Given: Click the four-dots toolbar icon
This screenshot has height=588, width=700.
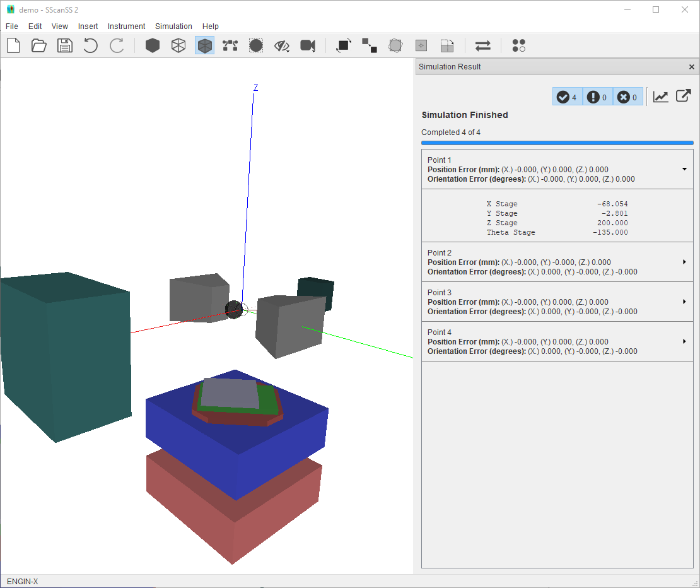Looking at the screenshot, I should pyautogui.click(x=519, y=45).
